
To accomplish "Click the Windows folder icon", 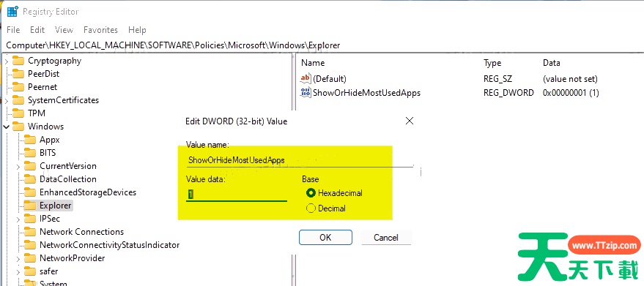I will click(18, 127).
